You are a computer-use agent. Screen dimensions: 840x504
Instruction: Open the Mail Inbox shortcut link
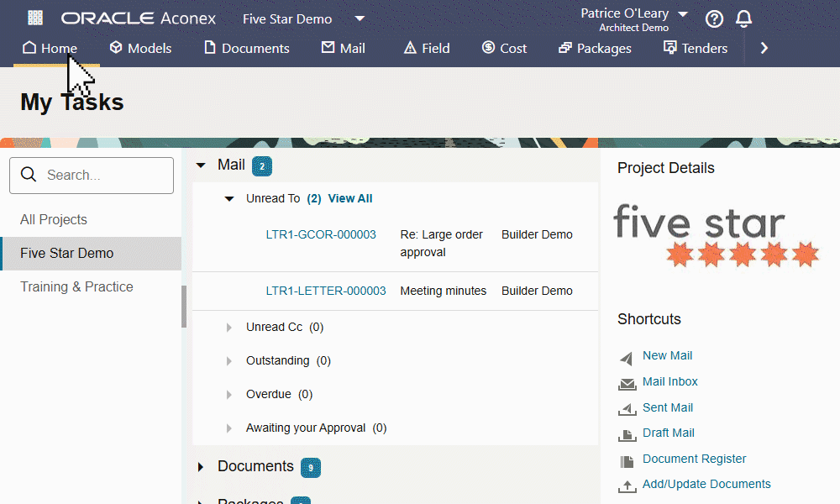pos(670,382)
